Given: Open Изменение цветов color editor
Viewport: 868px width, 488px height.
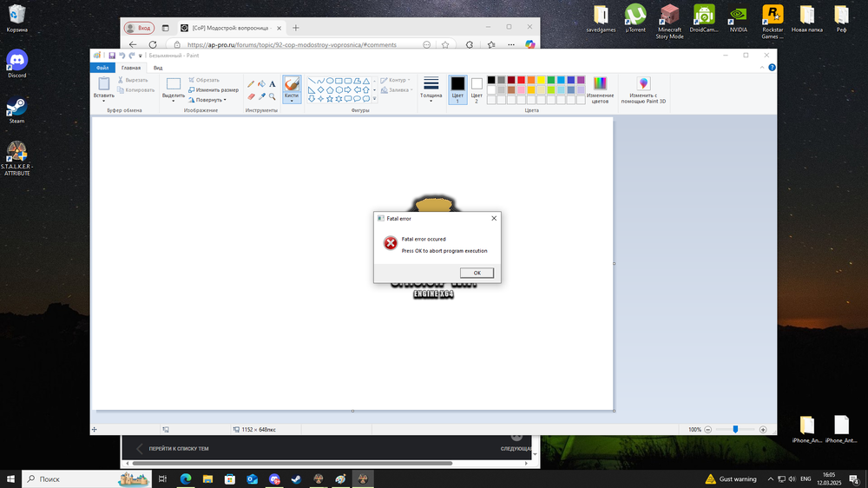Looking at the screenshot, I should [600, 89].
